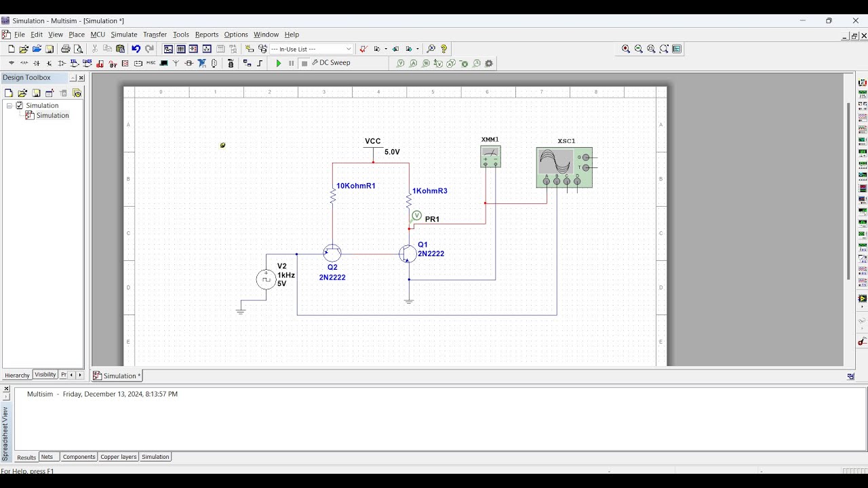Select the V2 clock voltage source

pos(266,279)
